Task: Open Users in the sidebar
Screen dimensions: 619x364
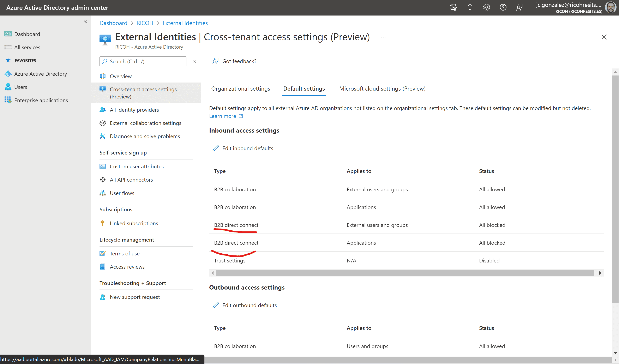Action: [x=16, y=87]
